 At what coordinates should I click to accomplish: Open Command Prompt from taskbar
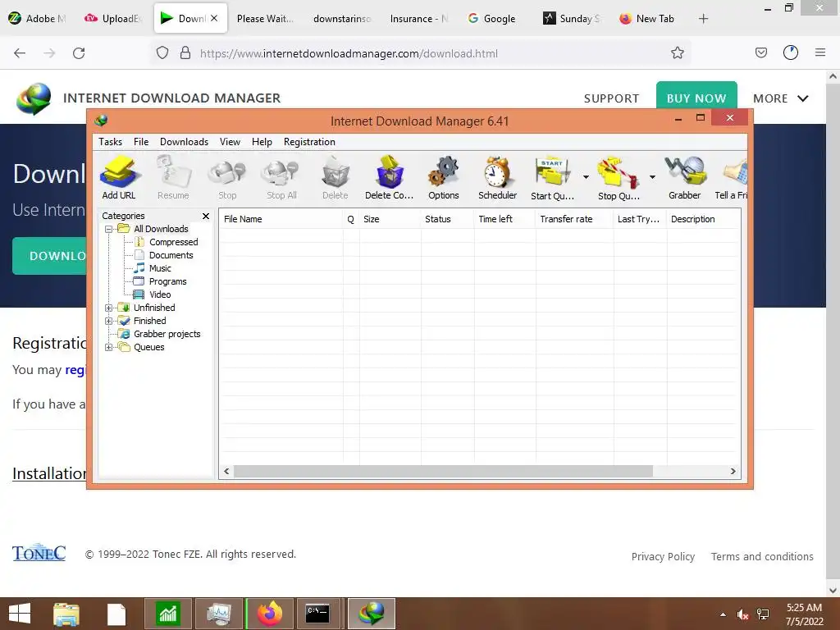pos(317,614)
